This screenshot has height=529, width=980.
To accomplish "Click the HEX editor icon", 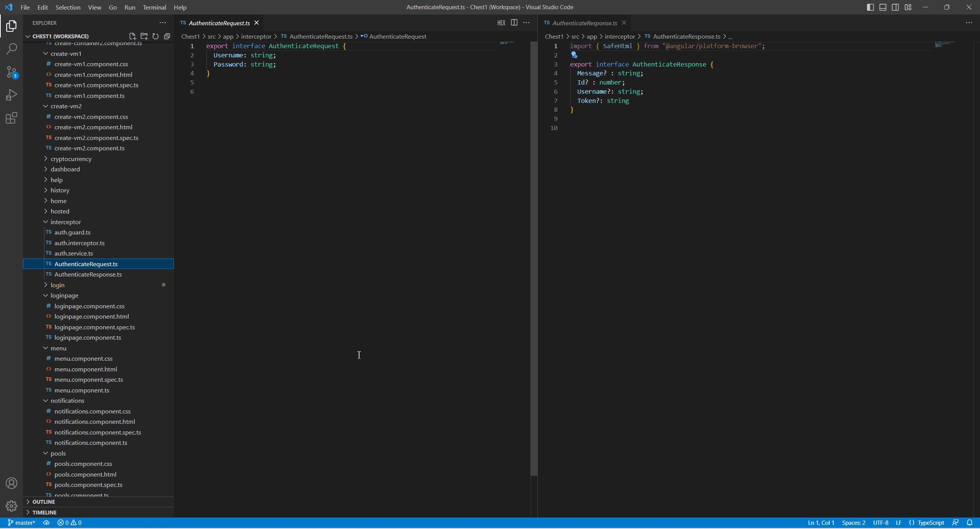I will [501, 23].
